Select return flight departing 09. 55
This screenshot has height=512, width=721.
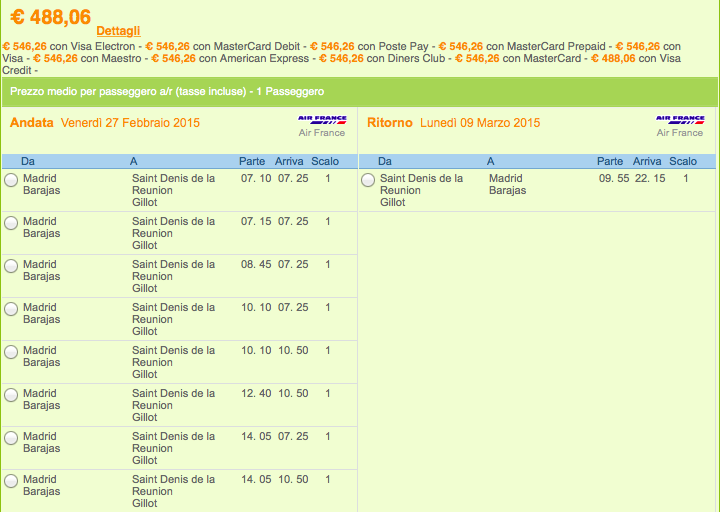tap(368, 180)
